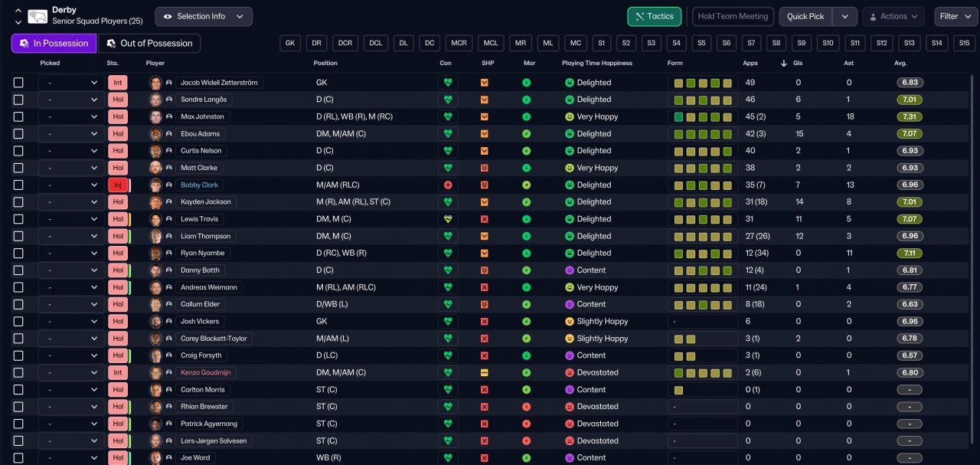Open Picked dropdown for Curtis Nelson
The image size is (980, 465).
[x=71, y=151]
